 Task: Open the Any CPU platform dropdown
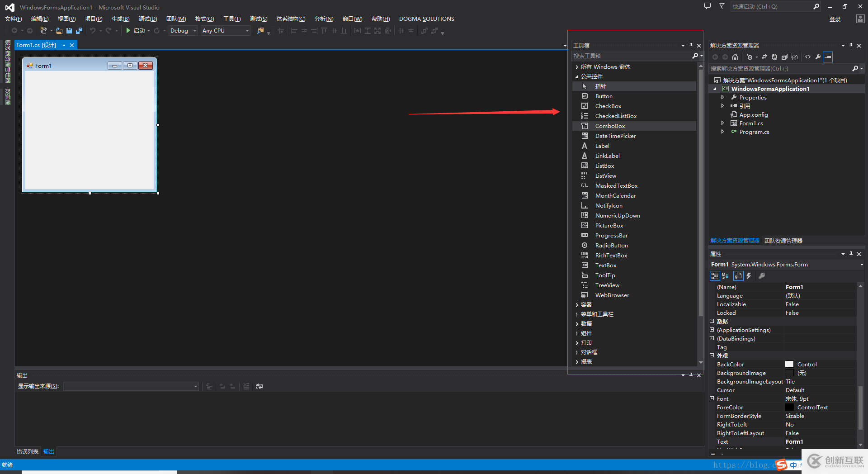(x=247, y=31)
